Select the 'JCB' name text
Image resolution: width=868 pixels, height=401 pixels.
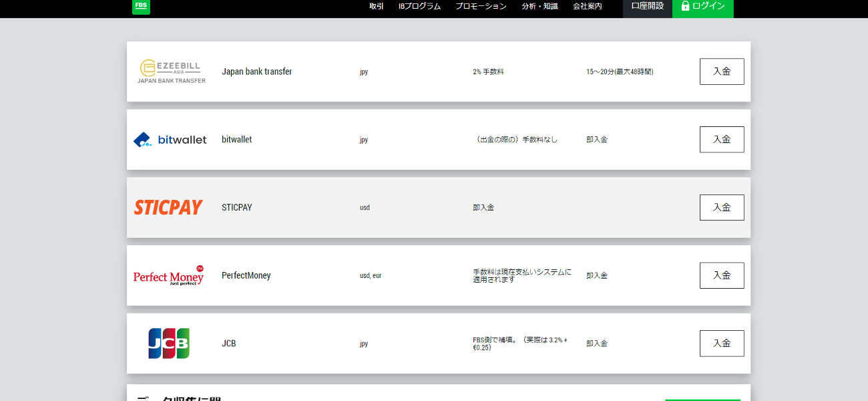click(x=228, y=344)
